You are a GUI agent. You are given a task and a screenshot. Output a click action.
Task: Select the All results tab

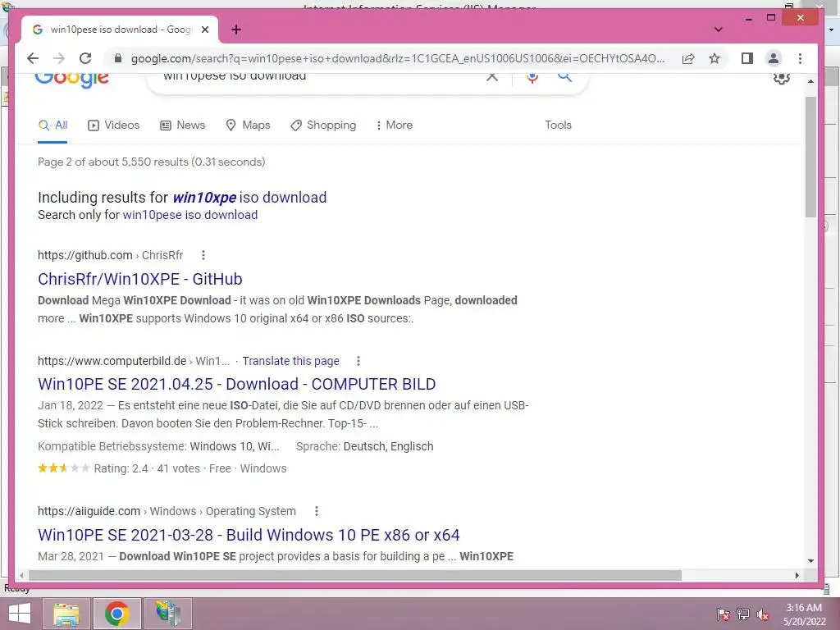pyautogui.click(x=52, y=126)
